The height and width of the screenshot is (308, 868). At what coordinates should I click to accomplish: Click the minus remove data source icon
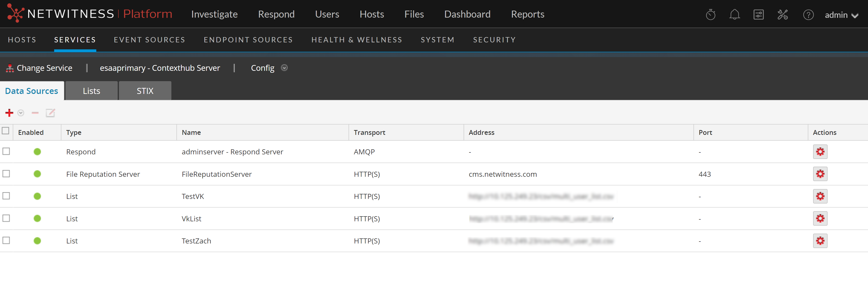click(x=35, y=112)
